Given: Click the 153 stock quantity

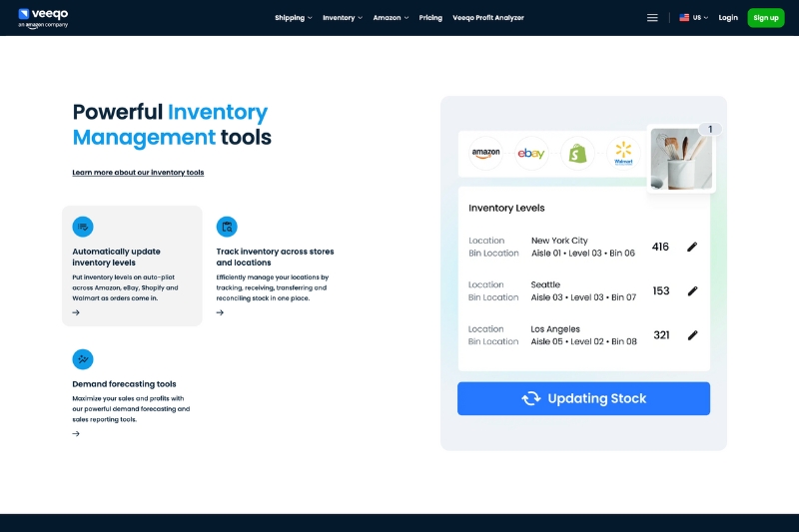Looking at the screenshot, I should tap(661, 291).
